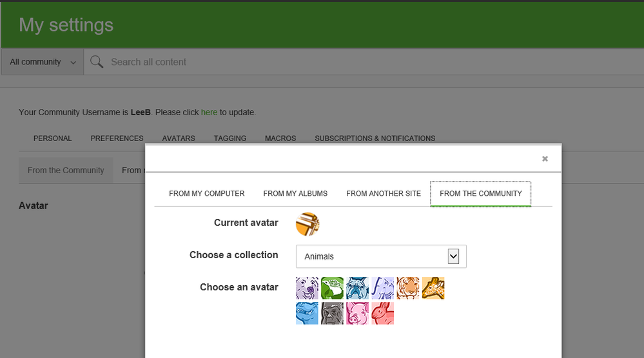The height and width of the screenshot is (358, 644).
Task: Choose the gray gorilla avatar
Action: 332,314
